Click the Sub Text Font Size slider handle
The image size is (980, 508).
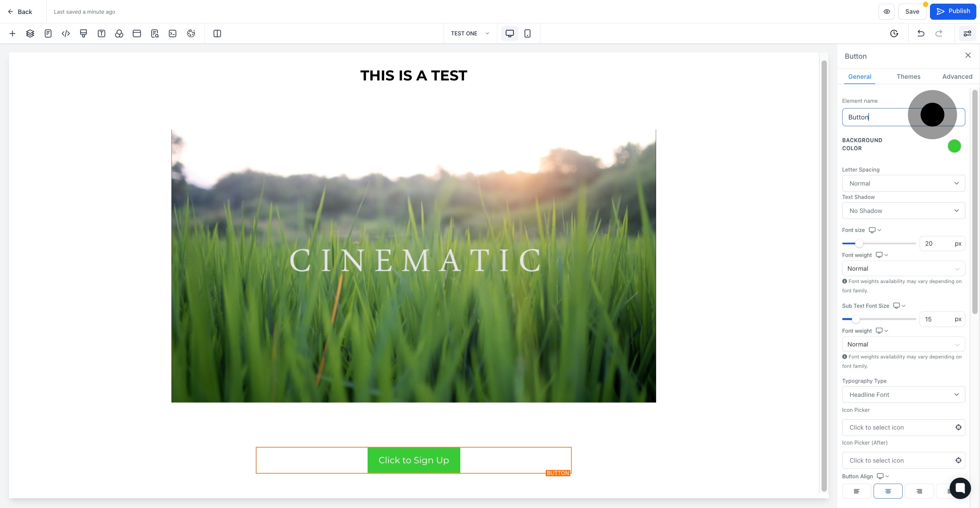pyautogui.click(x=856, y=319)
